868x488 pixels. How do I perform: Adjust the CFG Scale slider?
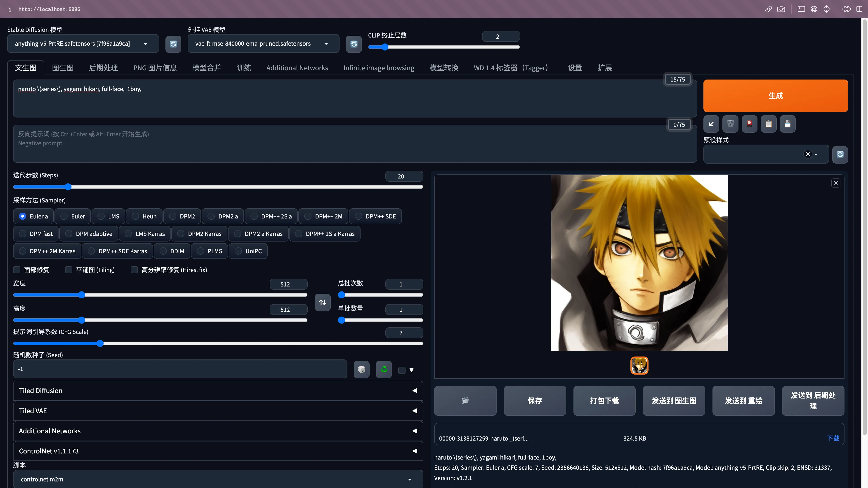[x=218, y=343]
